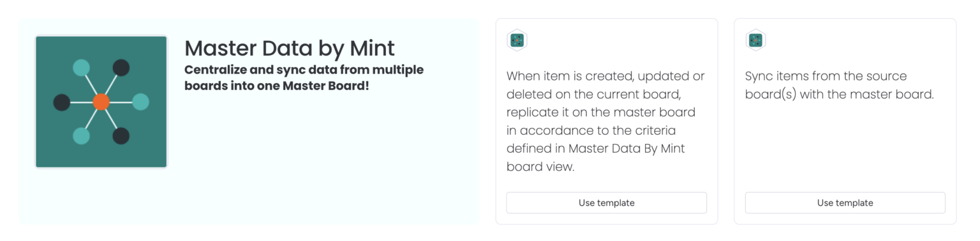Click the left dark node of the logo
The width and height of the screenshot is (980, 241).
point(62,102)
